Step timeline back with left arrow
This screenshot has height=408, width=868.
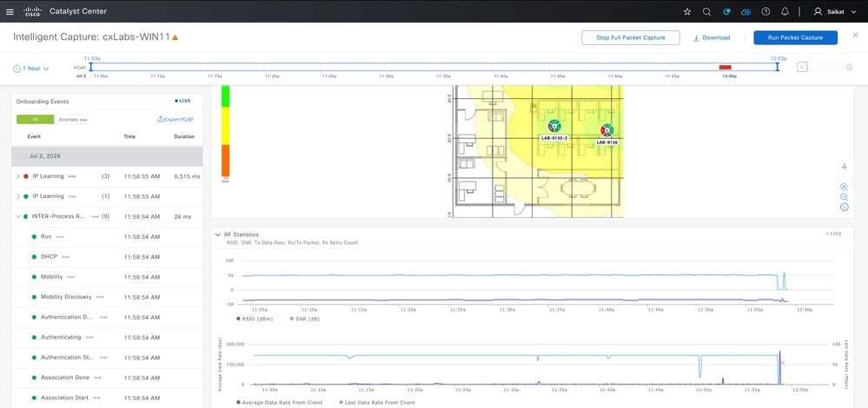(x=802, y=67)
